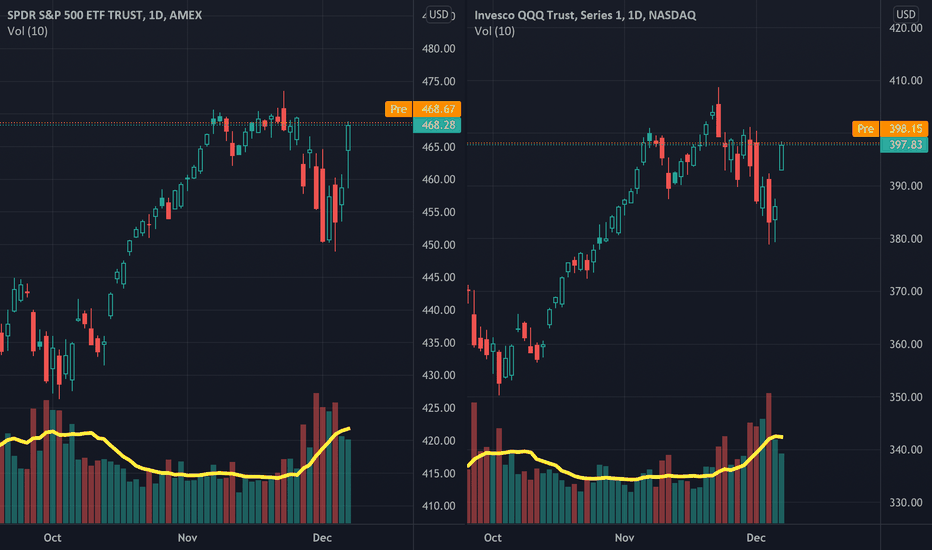Click the 425.00 price axis label

(x=439, y=408)
